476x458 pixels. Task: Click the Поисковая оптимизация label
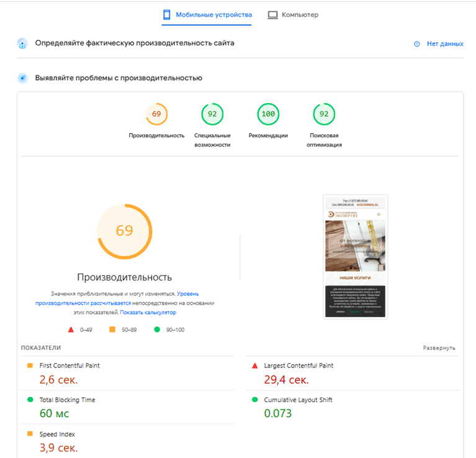tap(324, 140)
